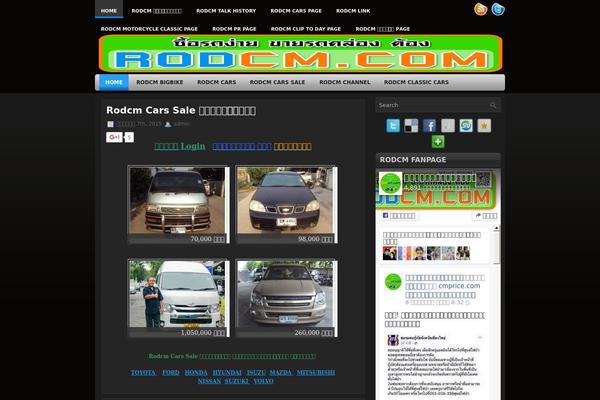Select the RODCM CLASSIC CARS tab
This screenshot has height=400, width=600.
pos(416,82)
